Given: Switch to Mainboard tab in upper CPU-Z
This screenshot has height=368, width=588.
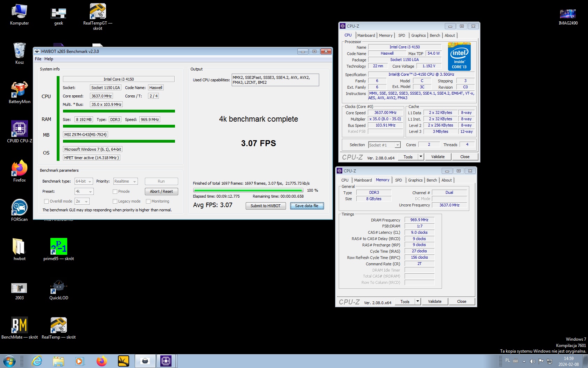Looking at the screenshot, I should (x=366, y=35).
